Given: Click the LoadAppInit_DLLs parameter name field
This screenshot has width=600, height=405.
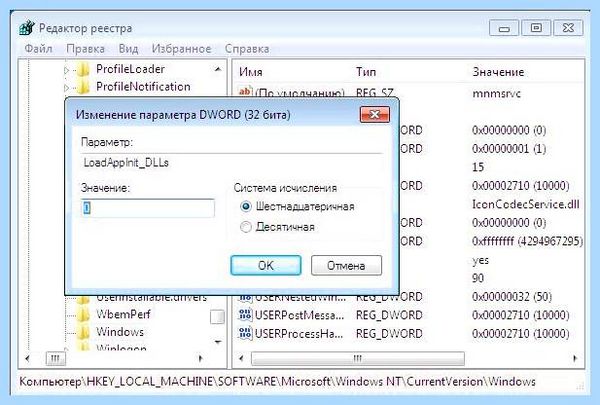Looking at the screenshot, I should 232,163.
